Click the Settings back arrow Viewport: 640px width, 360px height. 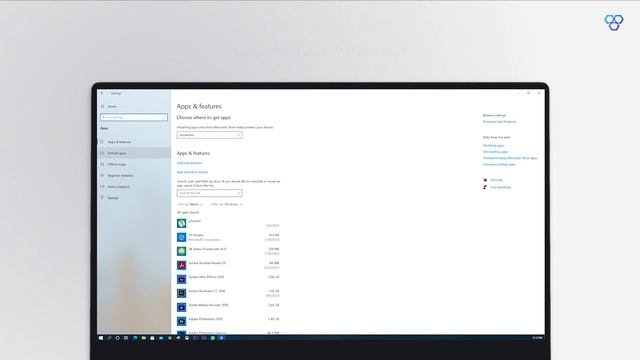click(102, 93)
